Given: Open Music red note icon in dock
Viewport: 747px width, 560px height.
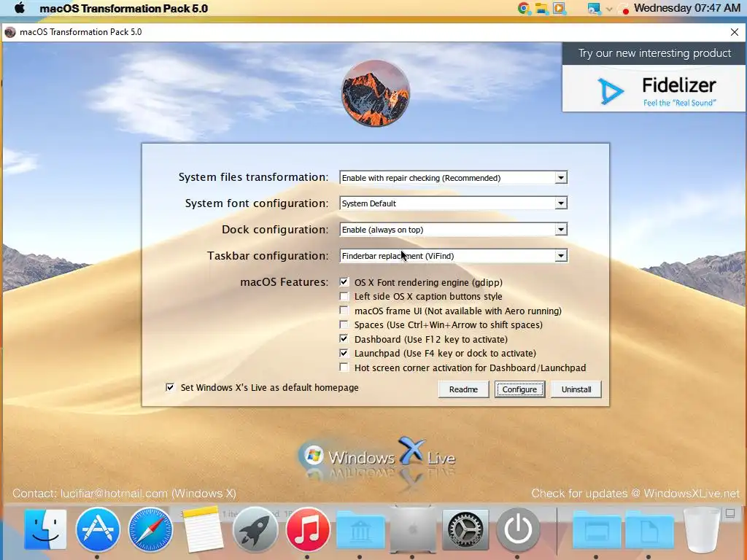Looking at the screenshot, I should click(307, 529).
